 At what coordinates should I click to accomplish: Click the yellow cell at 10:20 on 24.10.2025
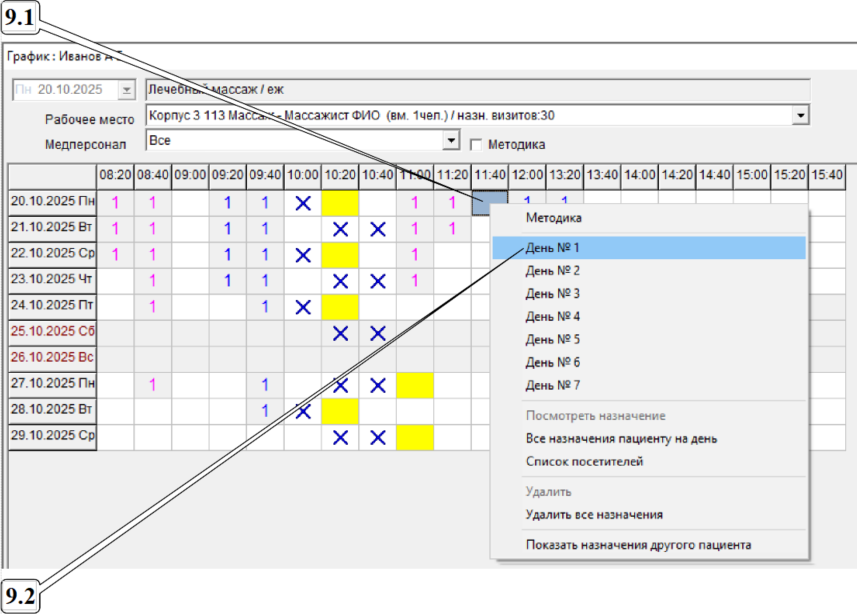[x=340, y=306]
